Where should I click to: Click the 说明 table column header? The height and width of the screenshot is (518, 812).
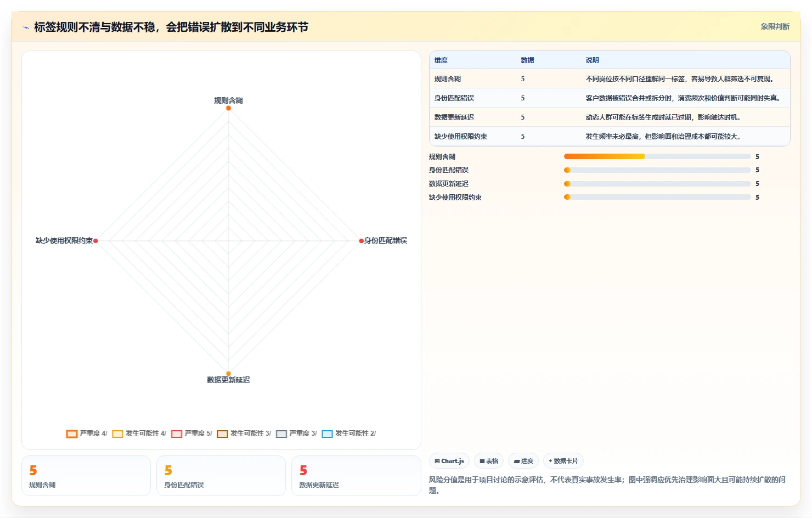coord(592,60)
